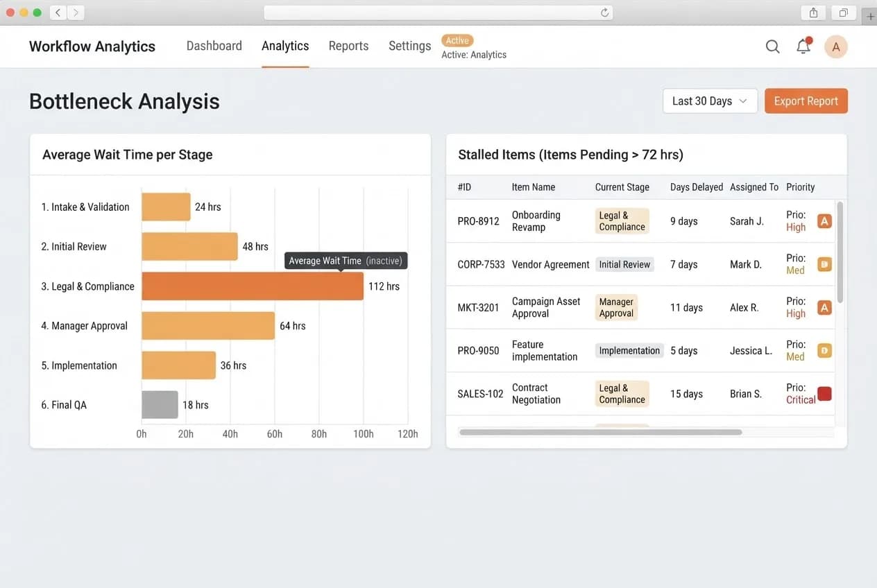Click the stalled items horizontal scrollbar
877x588 pixels.
tap(600, 432)
